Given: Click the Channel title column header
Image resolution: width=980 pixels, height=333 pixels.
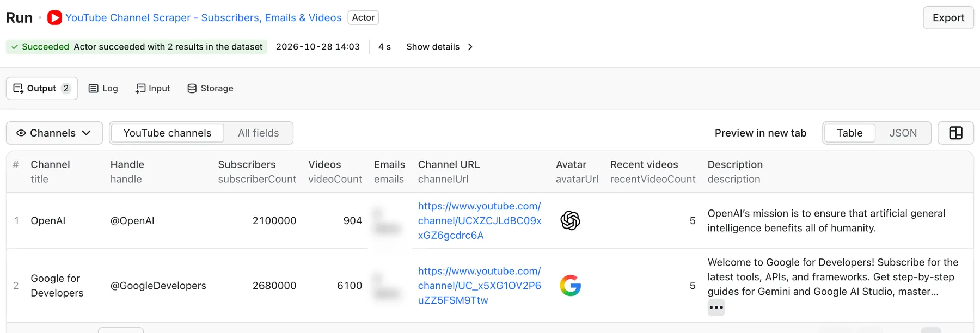Looking at the screenshot, I should point(50,171).
